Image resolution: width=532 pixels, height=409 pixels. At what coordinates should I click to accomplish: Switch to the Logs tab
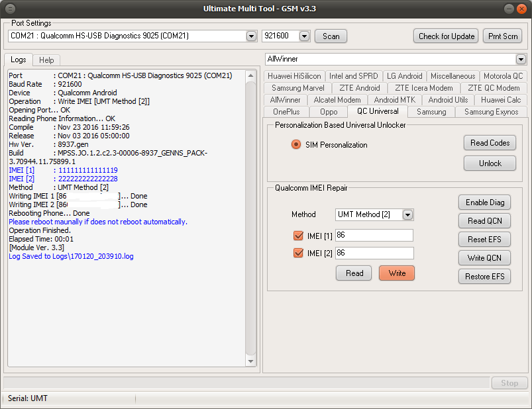pos(19,60)
